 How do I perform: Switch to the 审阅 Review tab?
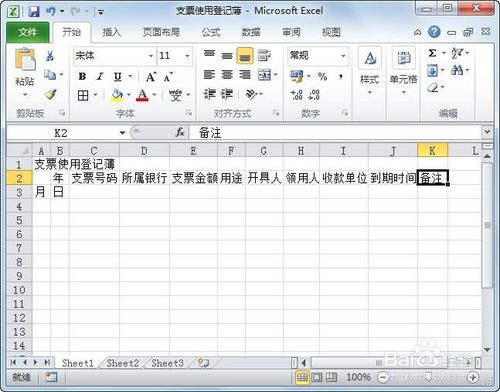click(x=291, y=32)
